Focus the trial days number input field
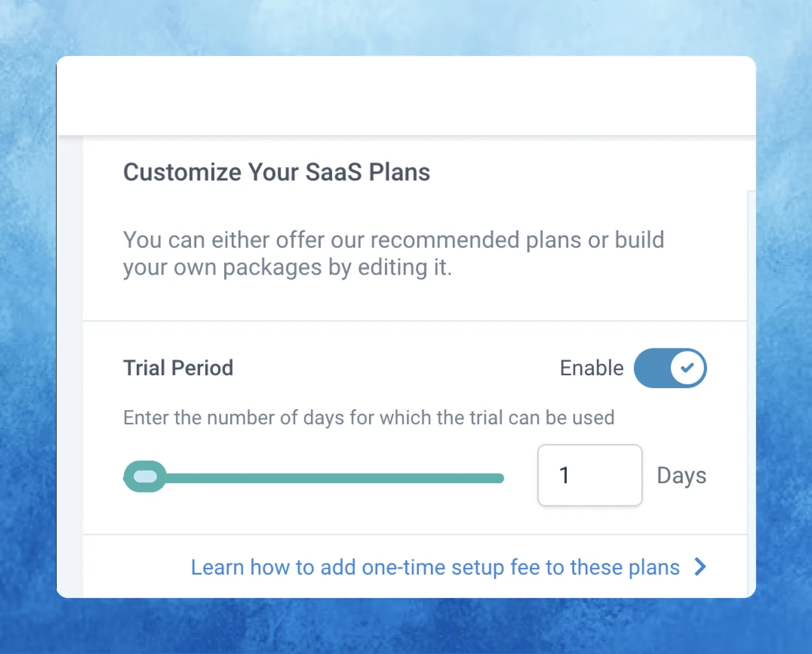Screen dimensions: 812x654 590,475
